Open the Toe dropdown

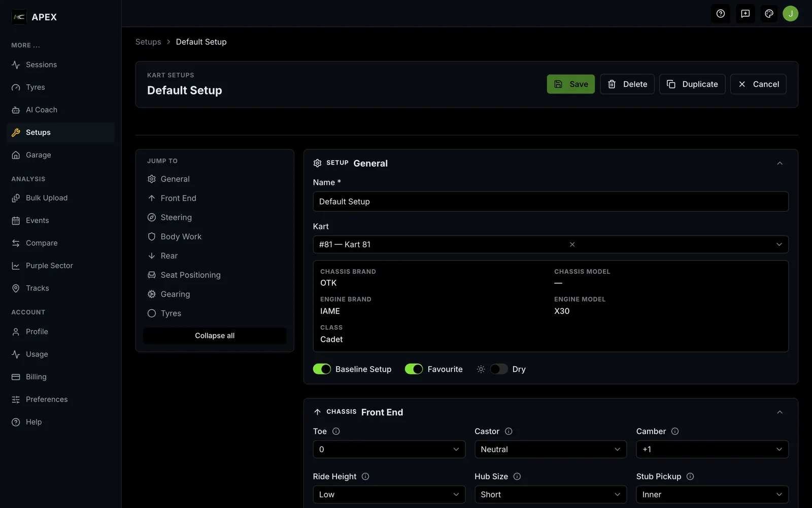coord(389,449)
